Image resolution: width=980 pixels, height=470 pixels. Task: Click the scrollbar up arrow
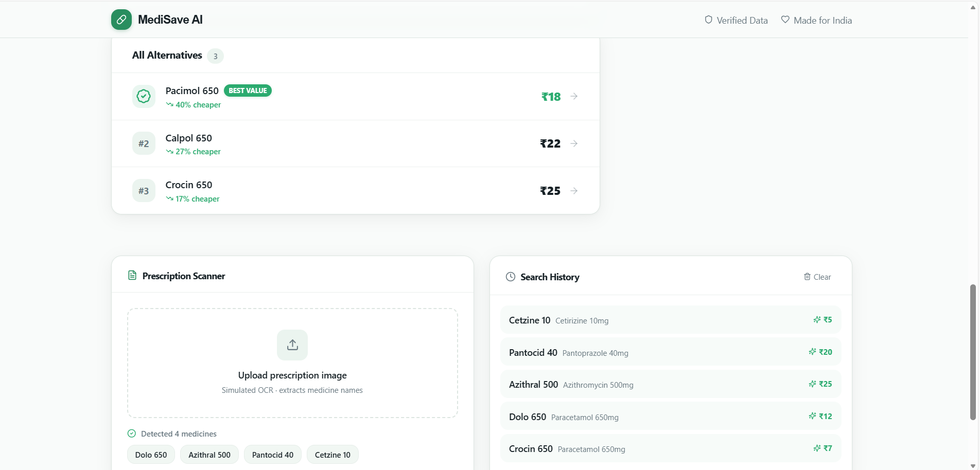(973, 8)
